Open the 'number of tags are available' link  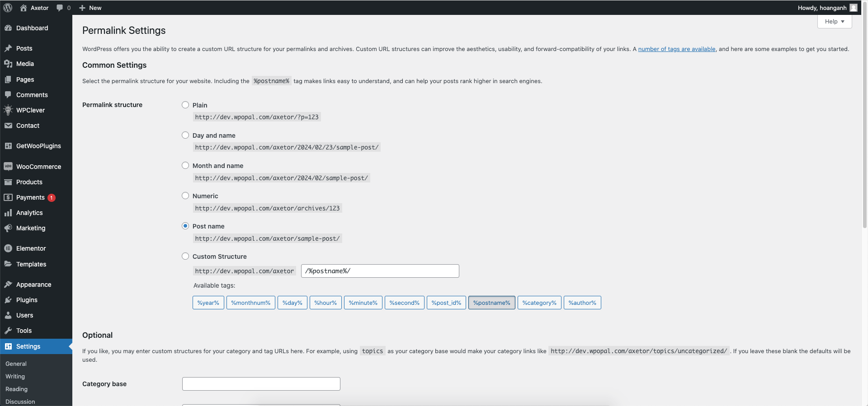[x=676, y=49]
